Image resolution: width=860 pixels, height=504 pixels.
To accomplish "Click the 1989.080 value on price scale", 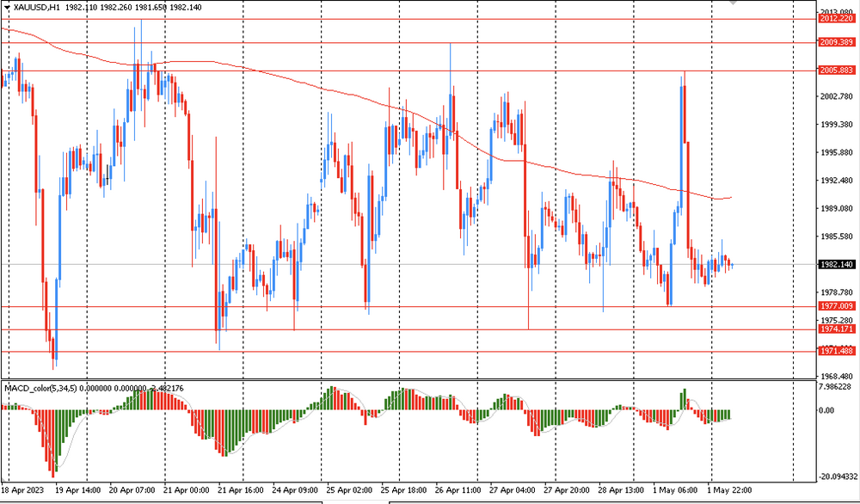I will (x=837, y=208).
